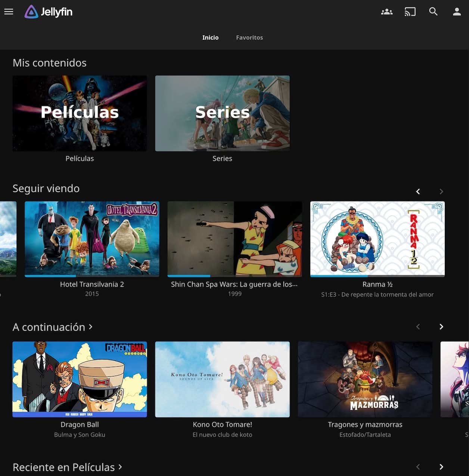This screenshot has width=469, height=476.
Task: Open the Series library card
Action: [x=222, y=113]
